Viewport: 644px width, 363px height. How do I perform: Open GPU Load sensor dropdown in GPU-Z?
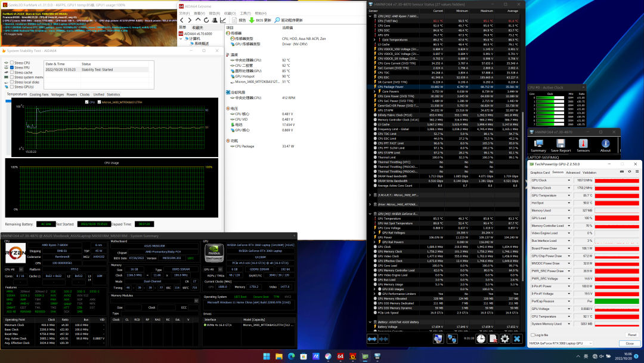569,219
